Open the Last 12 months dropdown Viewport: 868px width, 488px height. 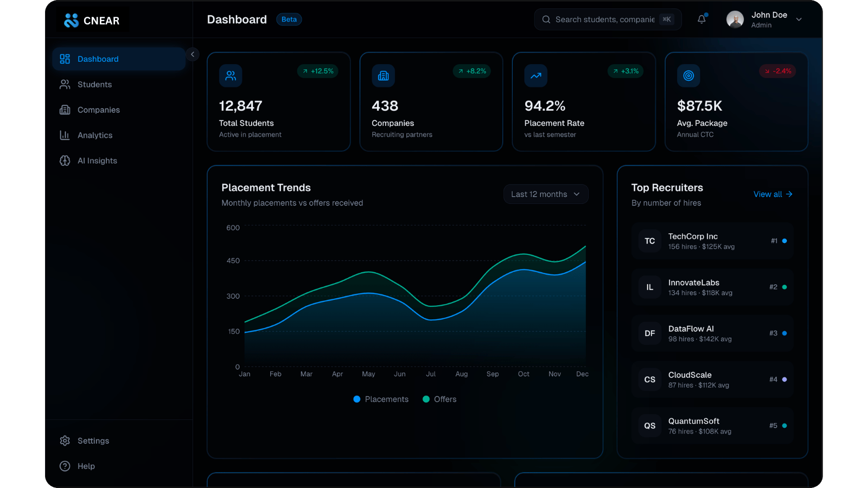click(545, 194)
